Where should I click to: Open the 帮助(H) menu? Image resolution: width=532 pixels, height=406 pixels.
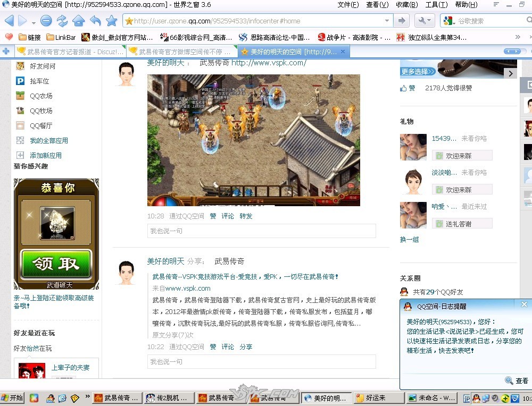point(466,4)
